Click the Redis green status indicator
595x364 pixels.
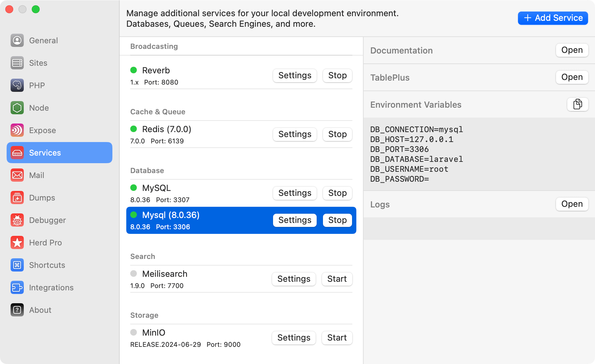coord(134,129)
